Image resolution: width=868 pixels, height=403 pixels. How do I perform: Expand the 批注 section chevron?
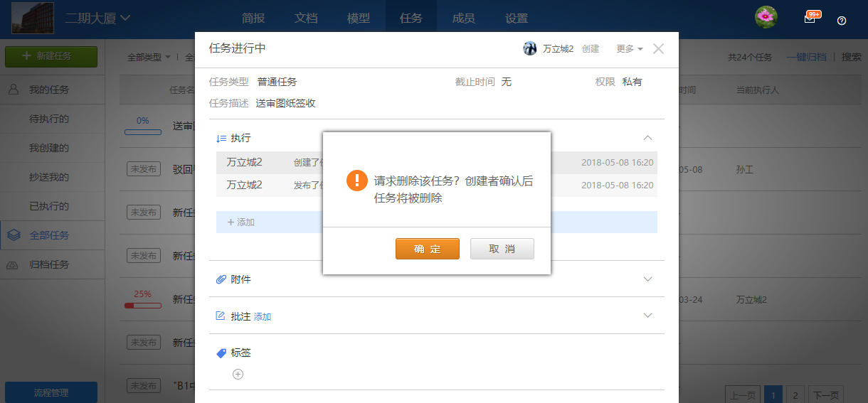coord(647,316)
